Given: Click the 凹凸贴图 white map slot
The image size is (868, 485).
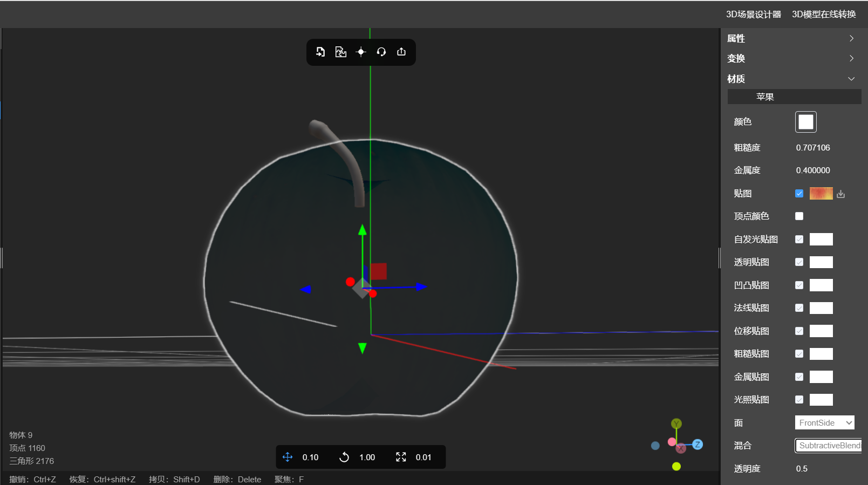Looking at the screenshot, I should pyautogui.click(x=821, y=285).
